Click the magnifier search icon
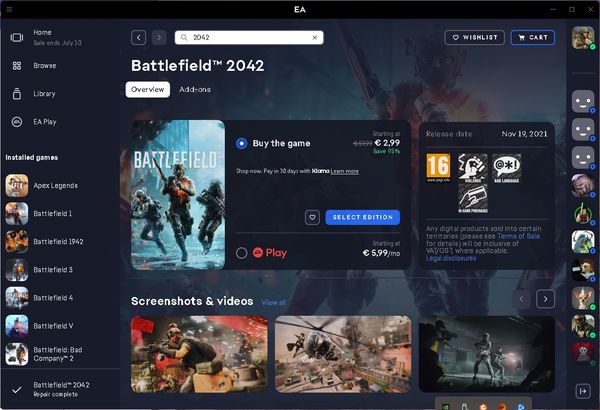The width and height of the screenshot is (600, 410). [x=184, y=38]
